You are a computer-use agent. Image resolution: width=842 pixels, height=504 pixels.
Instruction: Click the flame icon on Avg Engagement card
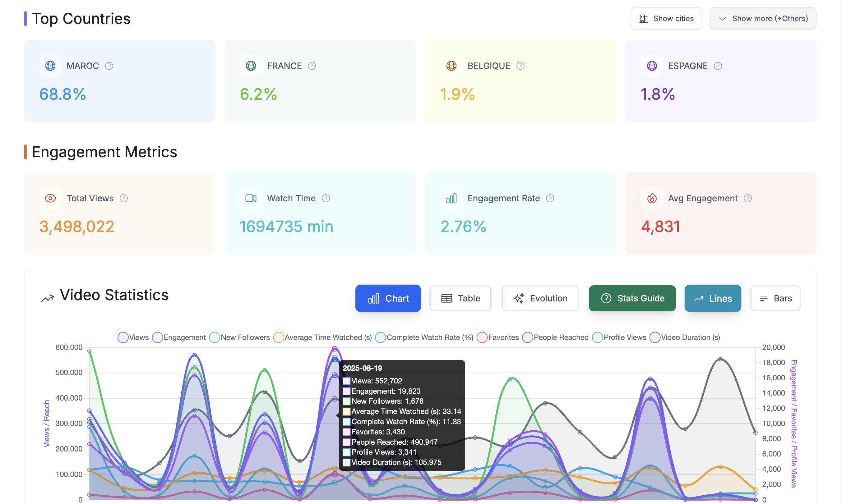[x=652, y=198]
